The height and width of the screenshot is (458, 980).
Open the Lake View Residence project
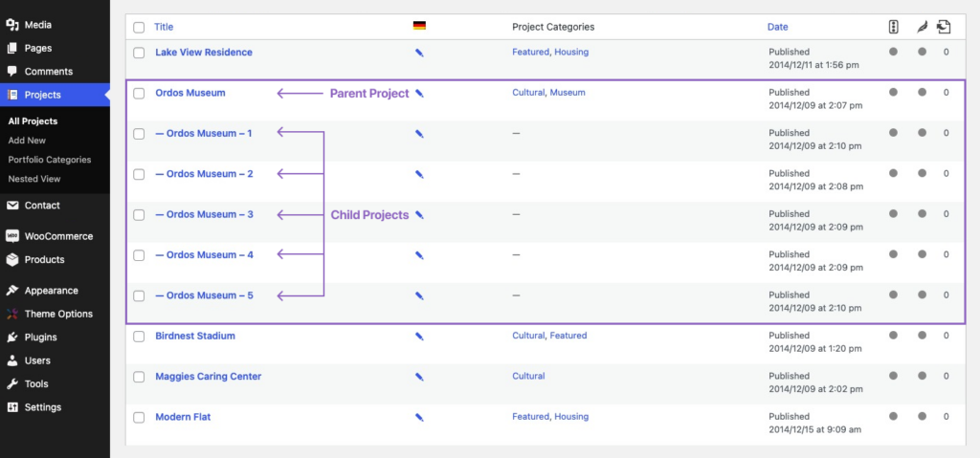[x=204, y=53]
